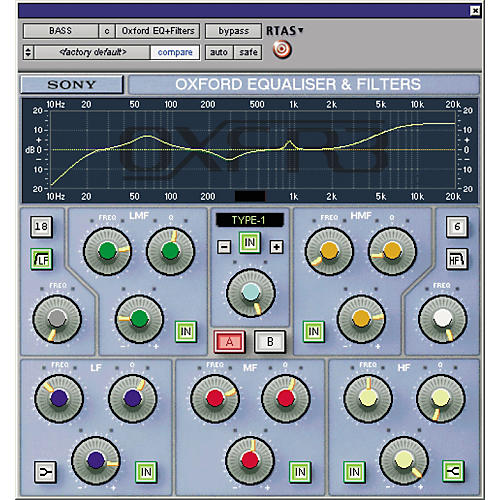Select the 6 dB slope button

(457, 227)
